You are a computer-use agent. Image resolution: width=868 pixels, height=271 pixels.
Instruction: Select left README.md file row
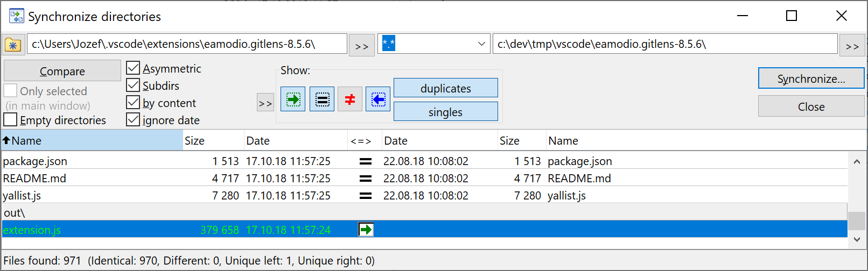[34, 179]
